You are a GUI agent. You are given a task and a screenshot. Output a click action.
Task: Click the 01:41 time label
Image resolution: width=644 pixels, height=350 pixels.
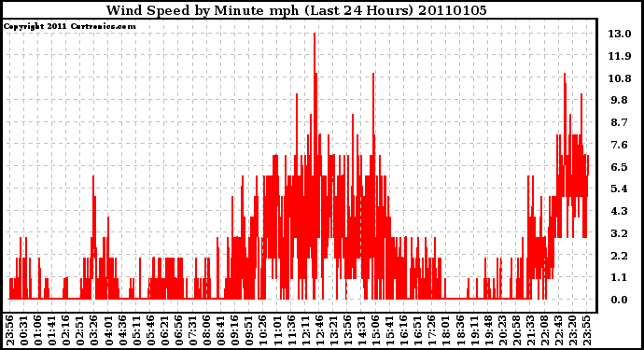pos(51,331)
